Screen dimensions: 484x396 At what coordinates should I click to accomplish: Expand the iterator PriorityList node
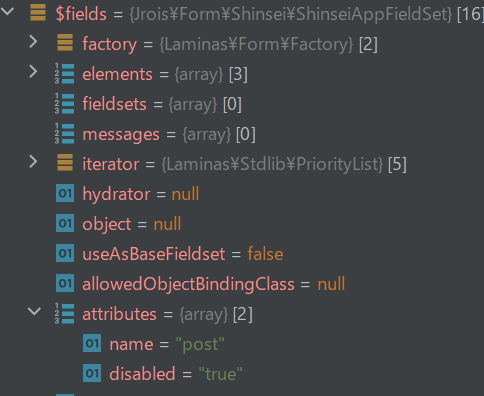click(33, 162)
